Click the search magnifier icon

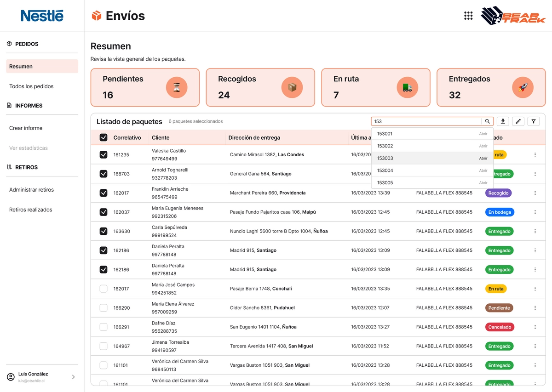click(488, 121)
